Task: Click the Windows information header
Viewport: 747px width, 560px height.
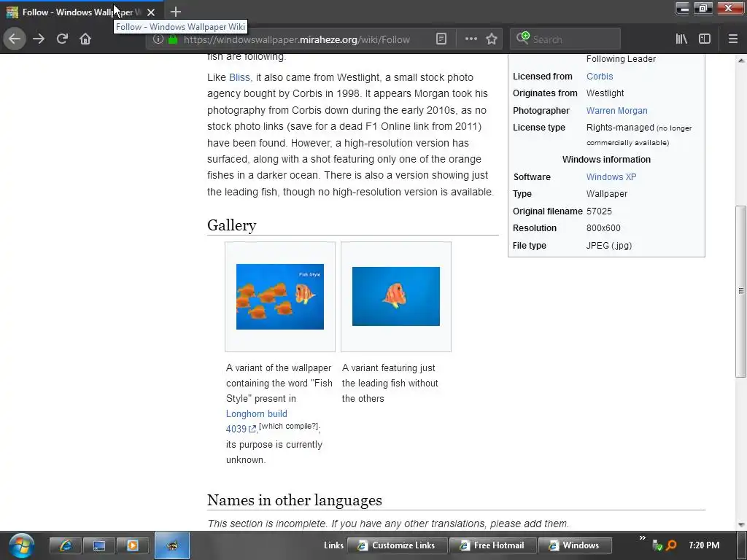Action: 606,160
